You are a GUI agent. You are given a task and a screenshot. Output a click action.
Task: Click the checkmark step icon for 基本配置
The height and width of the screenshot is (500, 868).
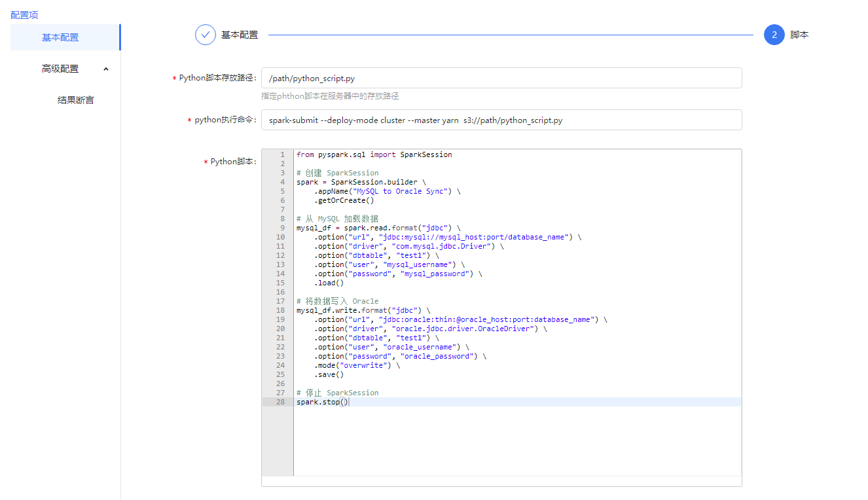206,35
